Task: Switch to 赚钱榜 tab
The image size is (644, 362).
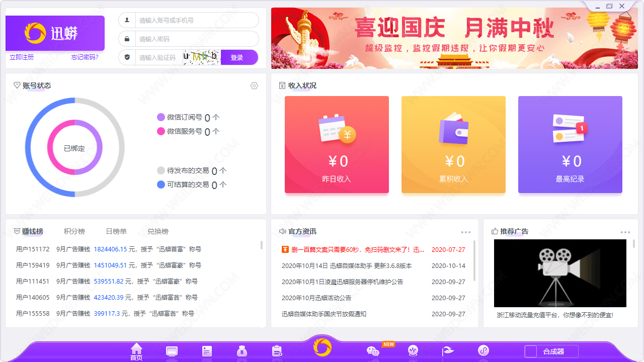Action: pyautogui.click(x=32, y=231)
